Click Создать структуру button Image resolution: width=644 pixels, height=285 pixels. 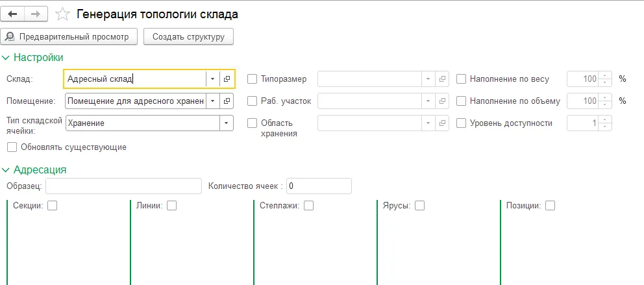(x=188, y=36)
